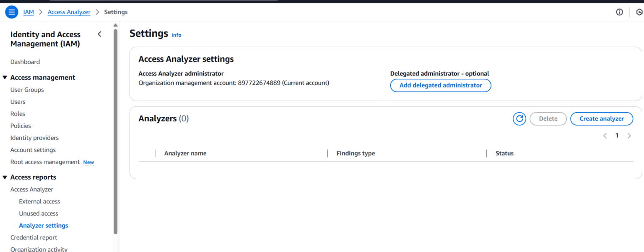644x252 pixels.
Task: Click the disabled Delete button
Action: (x=548, y=118)
